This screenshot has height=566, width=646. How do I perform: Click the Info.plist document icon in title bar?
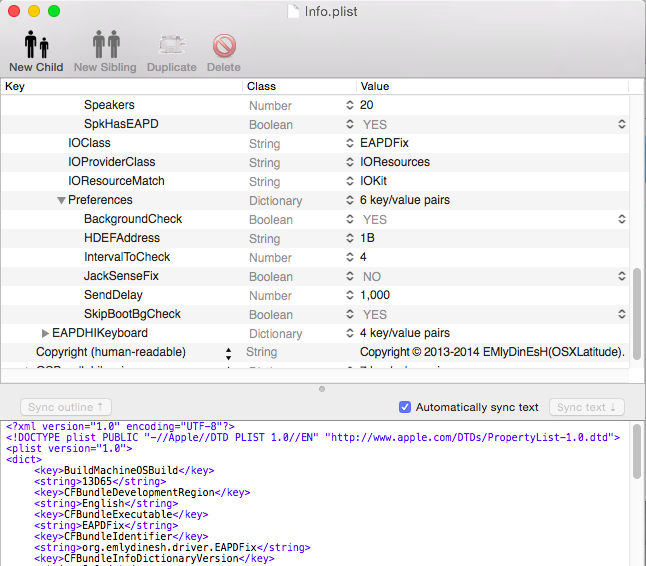(292, 11)
